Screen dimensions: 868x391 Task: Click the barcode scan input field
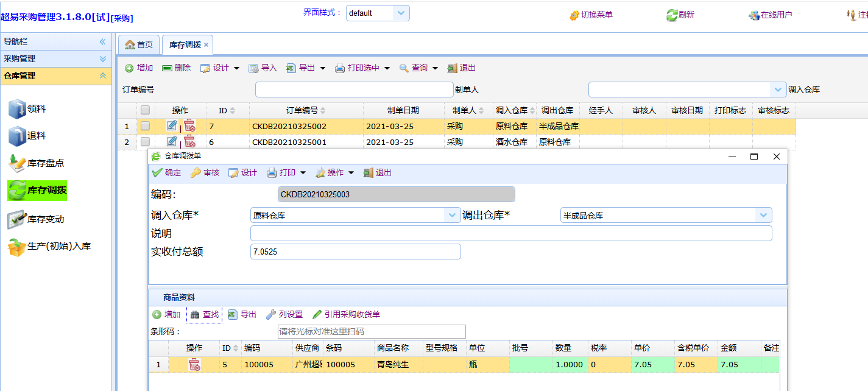[x=371, y=331]
